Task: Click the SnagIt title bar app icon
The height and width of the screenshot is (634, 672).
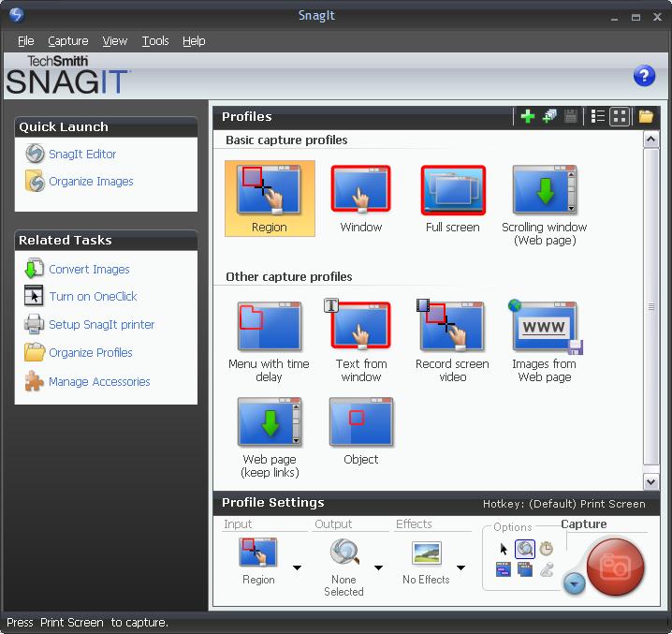Action: pos(16,15)
